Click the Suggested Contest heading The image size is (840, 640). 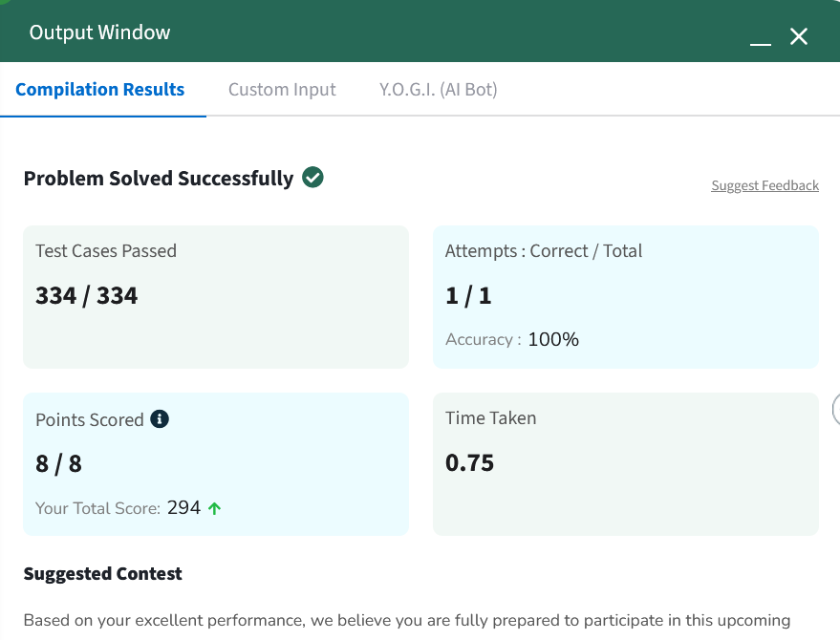coord(103,573)
